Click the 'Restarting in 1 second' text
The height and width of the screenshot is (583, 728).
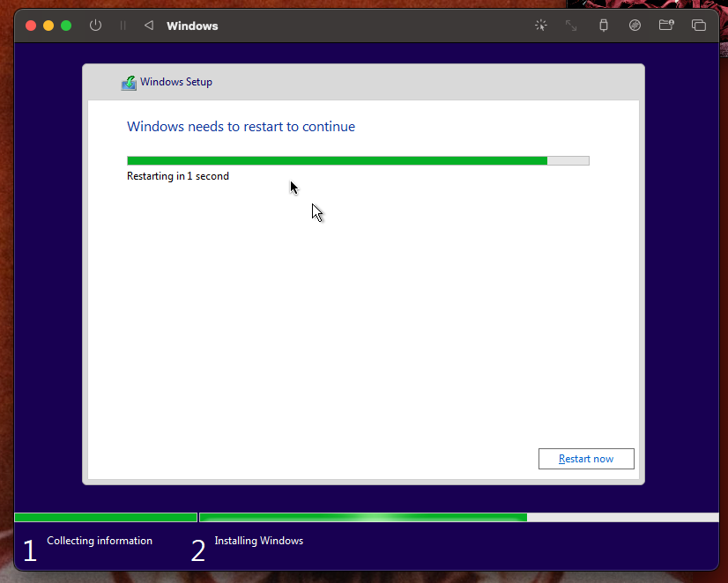click(x=178, y=176)
